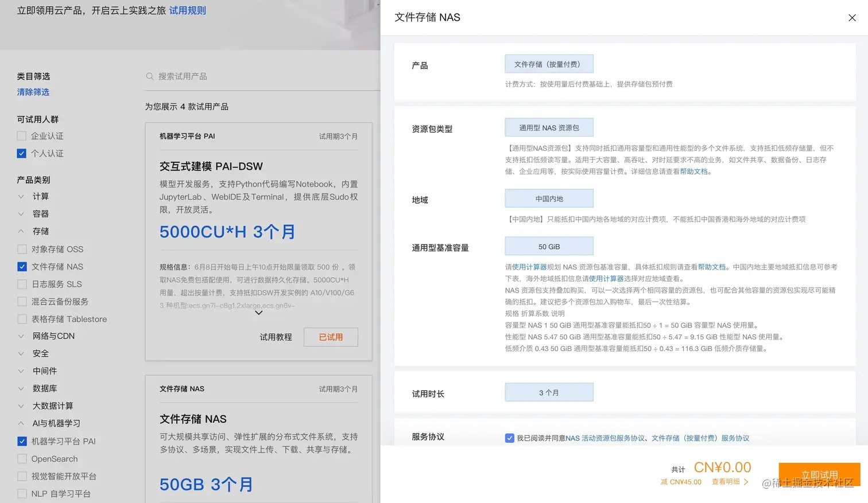
Task: Enable the 对象存储 OSS filter
Action: tap(21, 249)
